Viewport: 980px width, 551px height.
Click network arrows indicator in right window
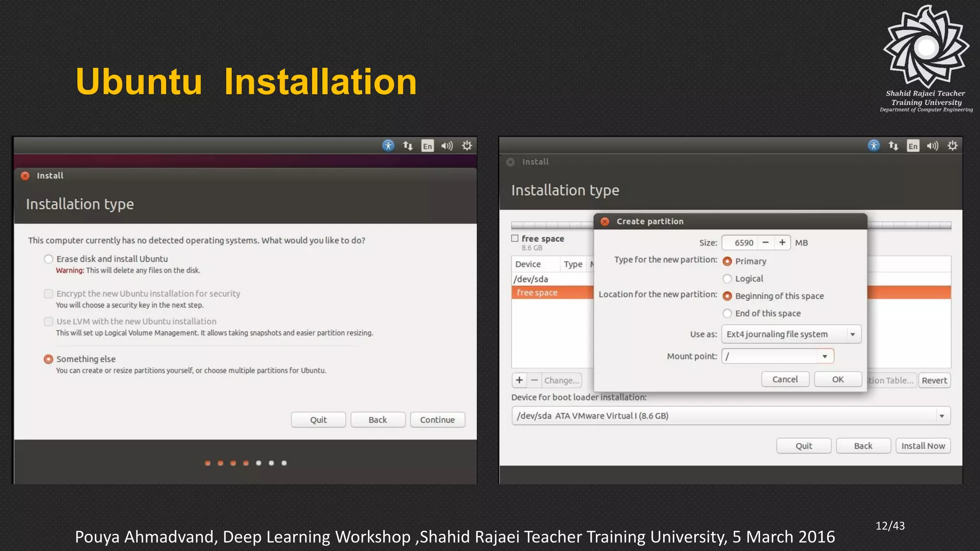[x=893, y=145]
